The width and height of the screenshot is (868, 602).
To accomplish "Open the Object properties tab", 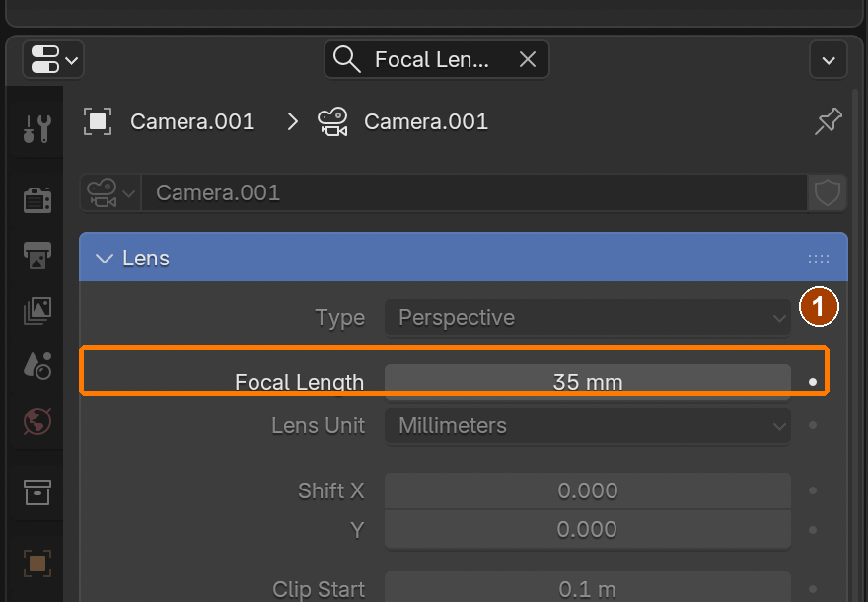I will coord(37,564).
